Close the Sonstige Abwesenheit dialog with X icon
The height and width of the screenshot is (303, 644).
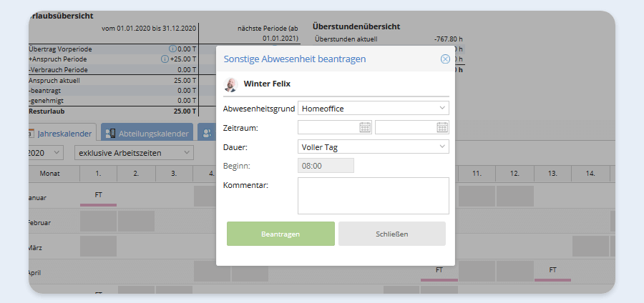point(445,59)
